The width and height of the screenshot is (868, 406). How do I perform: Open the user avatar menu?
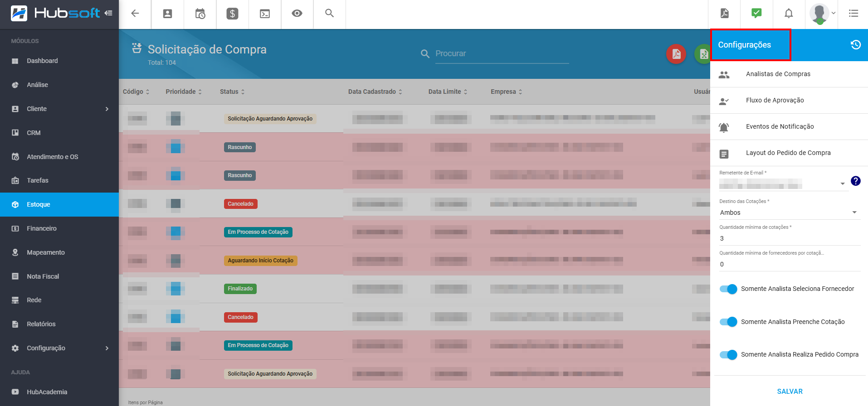coord(822,14)
